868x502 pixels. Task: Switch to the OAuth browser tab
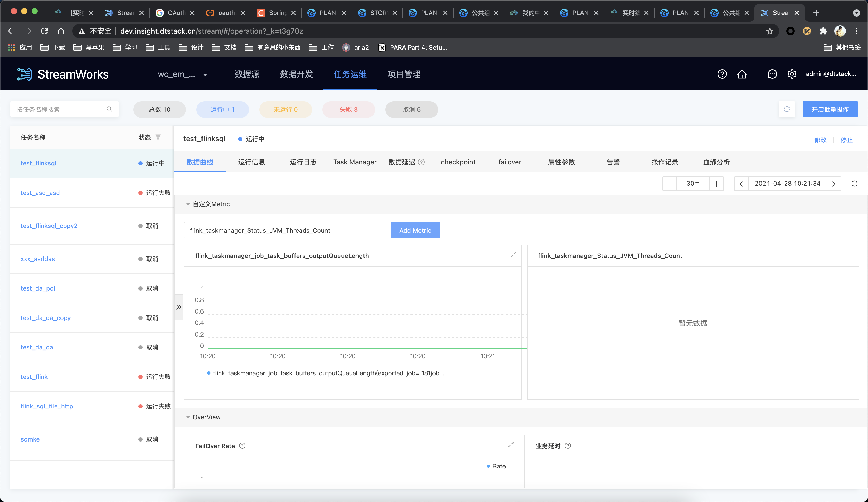tap(175, 13)
